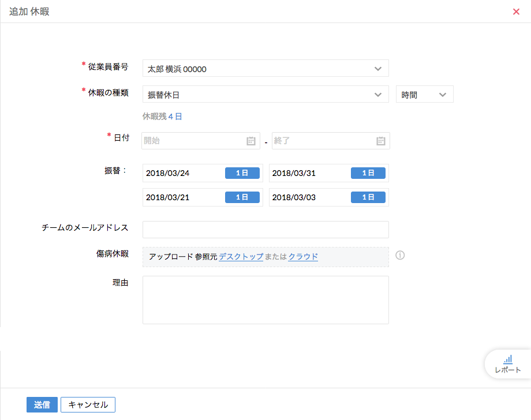Open the レポート chart icon
The width and height of the screenshot is (531, 420).
tap(508, 359)
